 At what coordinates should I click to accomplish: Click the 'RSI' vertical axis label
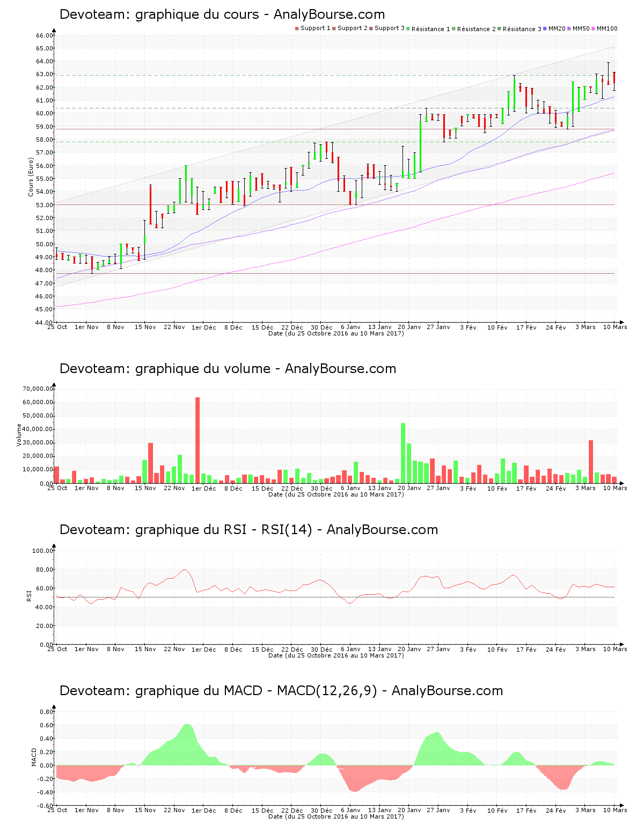pos(30,595)
